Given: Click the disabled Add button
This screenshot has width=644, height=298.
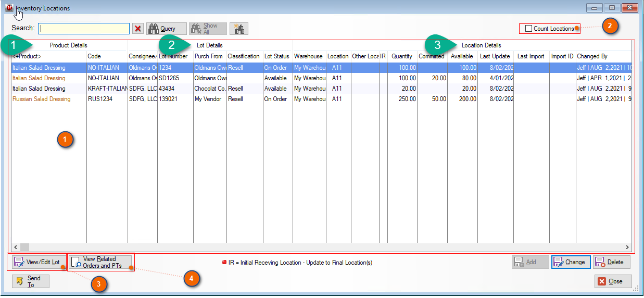Looking at the screenshot, I should [x=530, y=262].
